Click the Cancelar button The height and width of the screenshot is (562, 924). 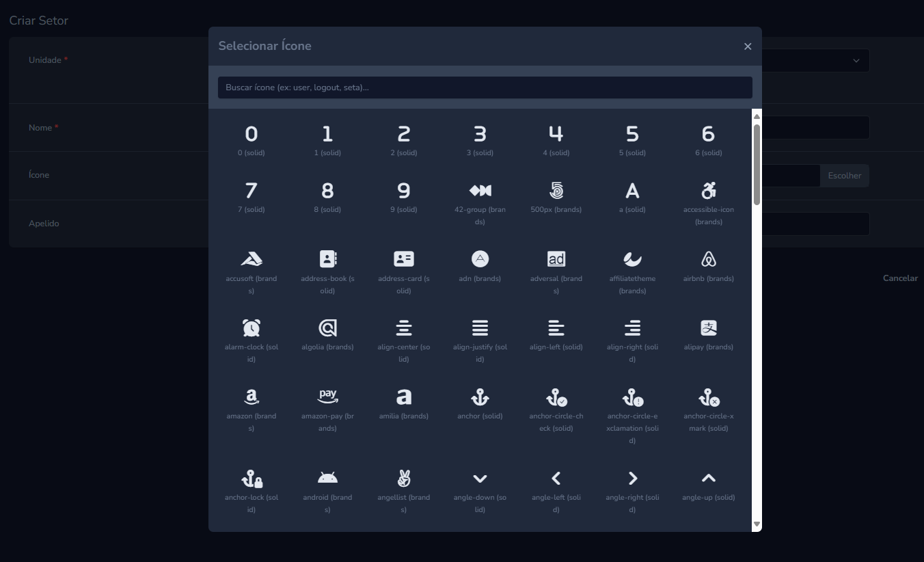[x=900, y=278]
